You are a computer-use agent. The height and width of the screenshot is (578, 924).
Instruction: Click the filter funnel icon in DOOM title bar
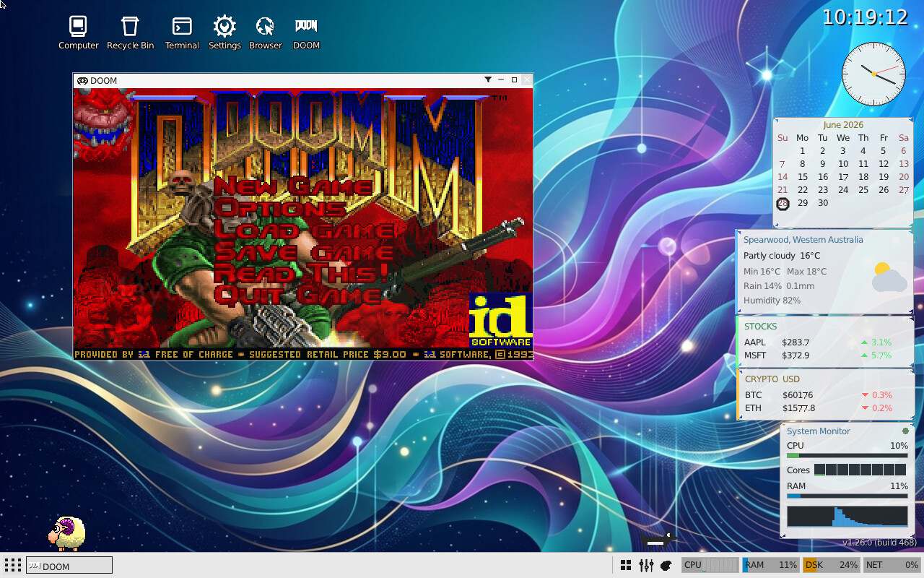[x=488, y=79]
